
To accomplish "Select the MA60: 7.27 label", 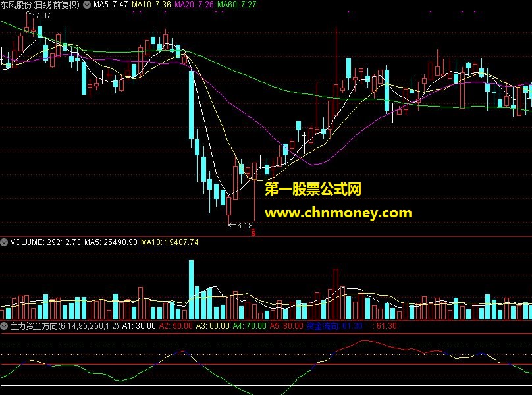I will tap(237, 5).
